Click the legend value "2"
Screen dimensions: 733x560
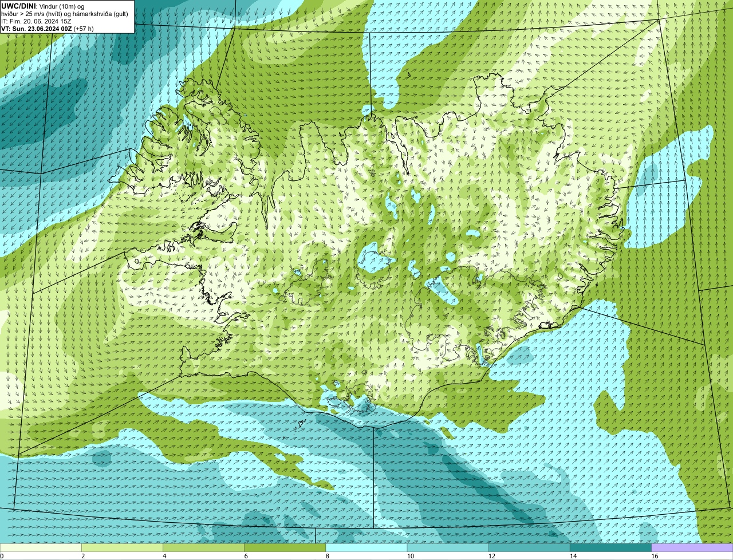[x=83, y=556]
